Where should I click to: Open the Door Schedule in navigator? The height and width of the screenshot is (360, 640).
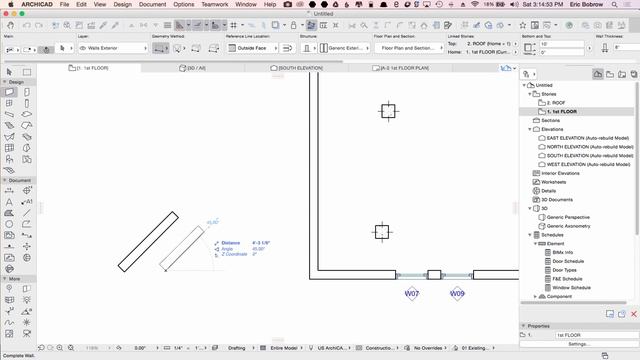pos(568,261)
